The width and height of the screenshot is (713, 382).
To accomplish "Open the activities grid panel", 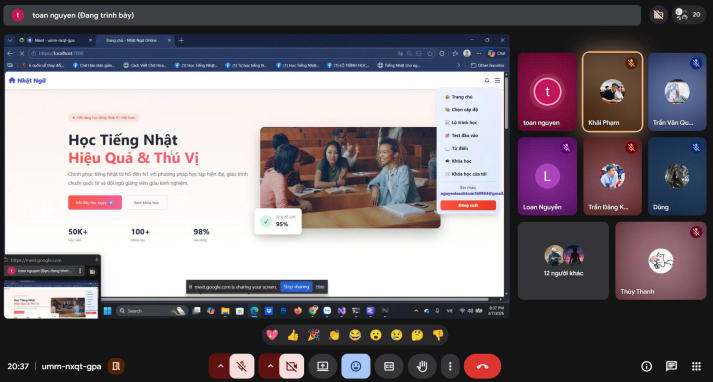I will (696, 366).
